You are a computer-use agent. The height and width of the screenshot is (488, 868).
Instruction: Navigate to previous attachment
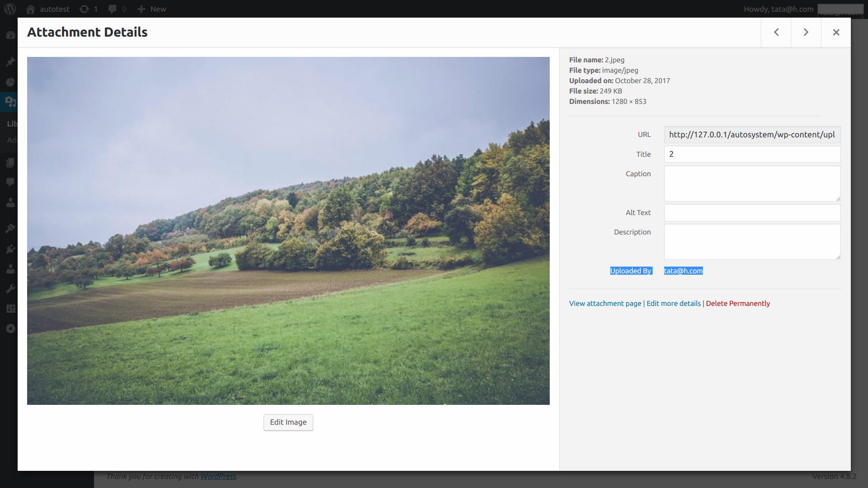coord(776,32)
